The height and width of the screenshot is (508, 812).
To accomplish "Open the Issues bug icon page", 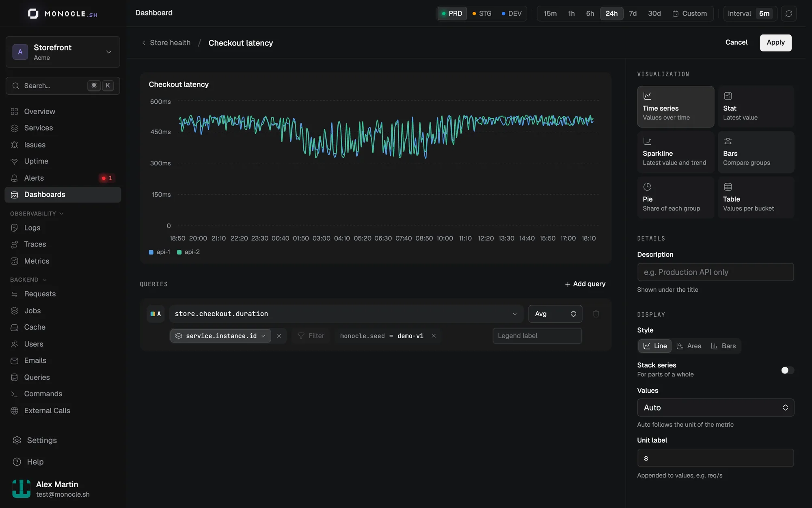I will pos(63,145).
